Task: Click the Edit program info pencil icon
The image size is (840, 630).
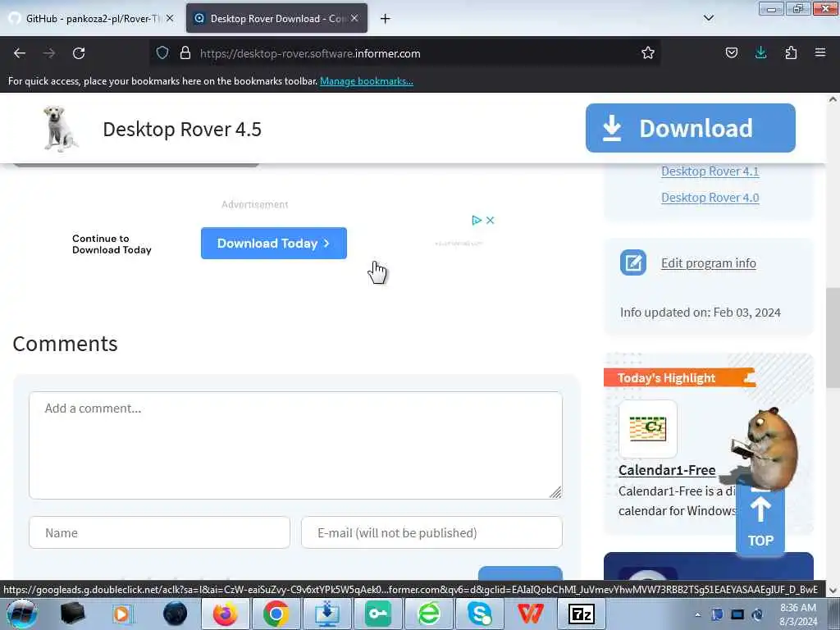Action: (x=633, y=262)
